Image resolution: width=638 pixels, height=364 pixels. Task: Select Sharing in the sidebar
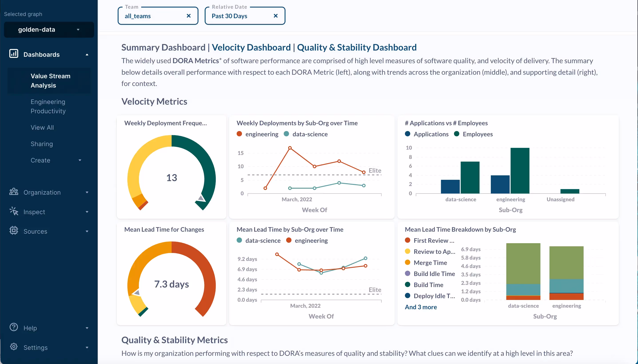point(42,144)
